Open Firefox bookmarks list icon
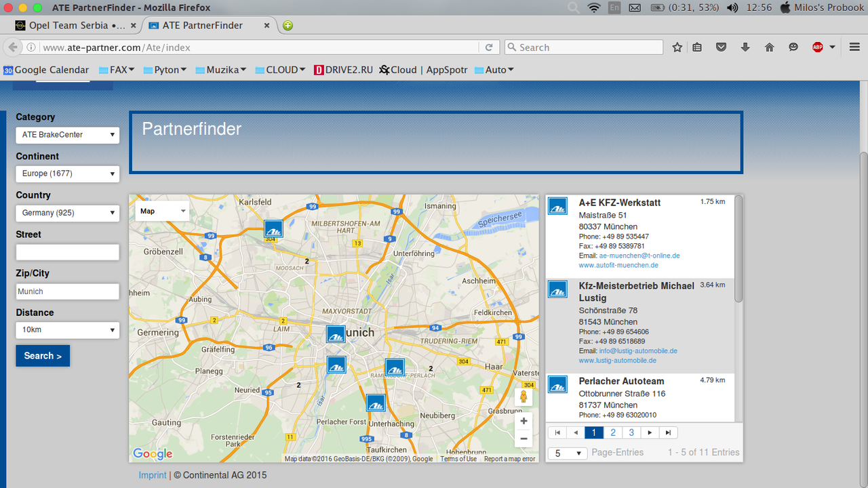The image size is (868, 488). click(697, 47)
